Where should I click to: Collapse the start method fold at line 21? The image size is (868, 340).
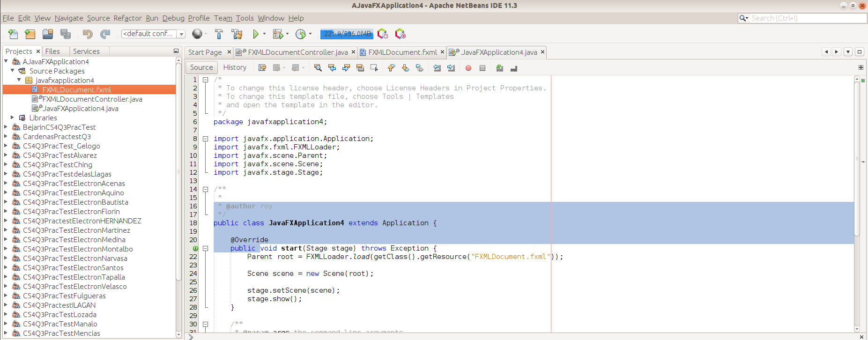coord(205,248)
